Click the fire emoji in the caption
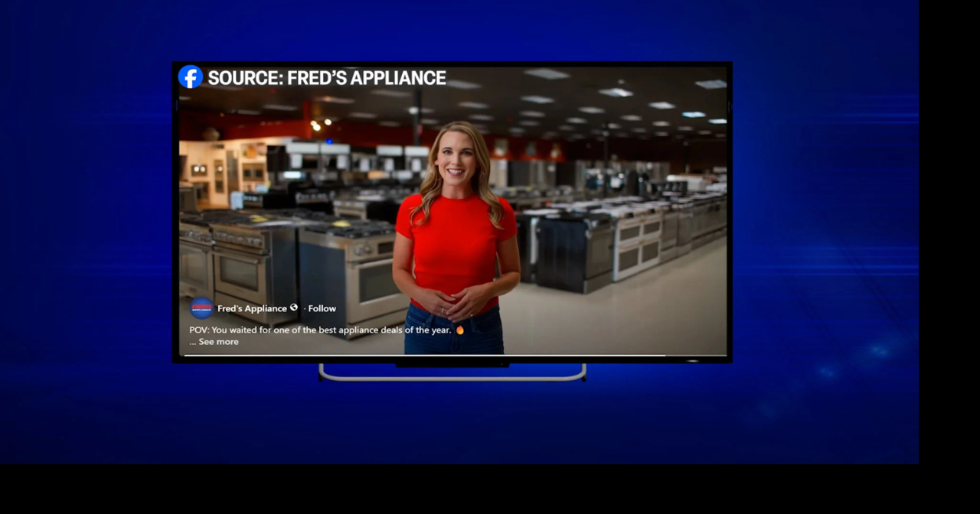The height and width of the screenshot is (514, 980). tap(460, 330)
